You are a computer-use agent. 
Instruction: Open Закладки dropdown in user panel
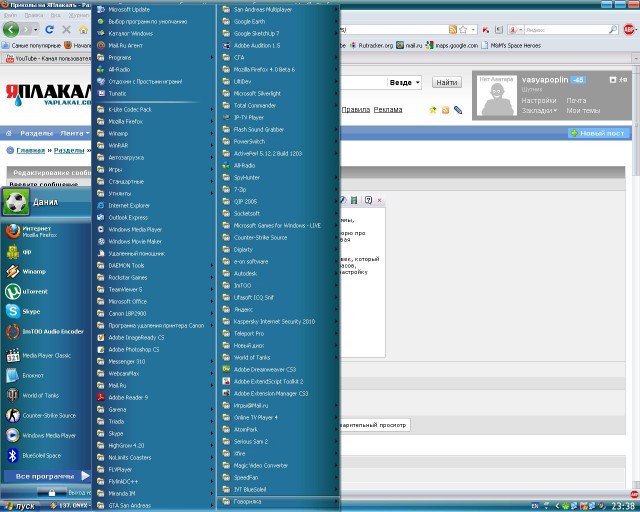click(539, 111)
